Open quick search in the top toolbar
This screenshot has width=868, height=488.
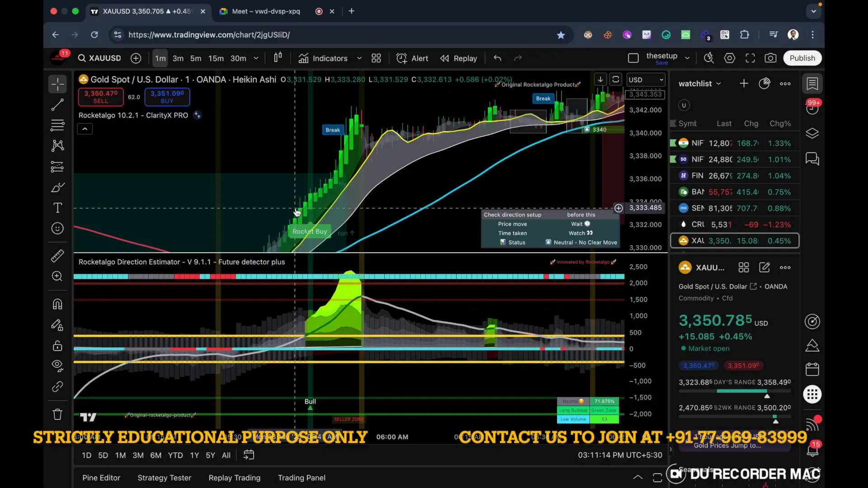point(709,58)
